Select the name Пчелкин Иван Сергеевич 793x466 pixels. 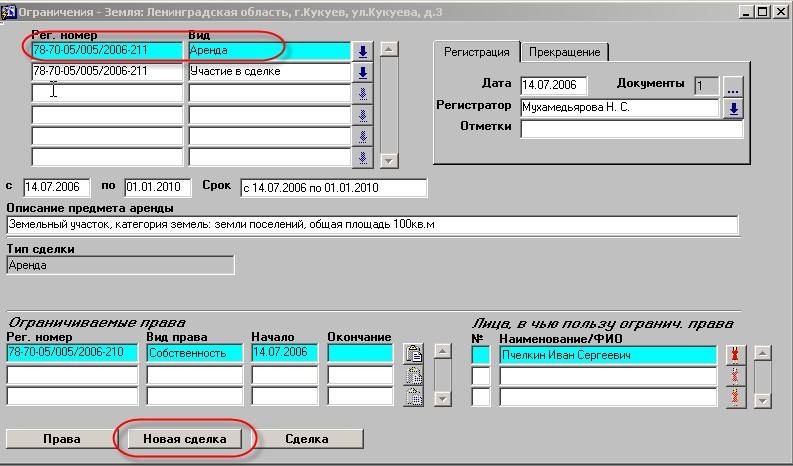pyautogui.click(x=608, y=355)
